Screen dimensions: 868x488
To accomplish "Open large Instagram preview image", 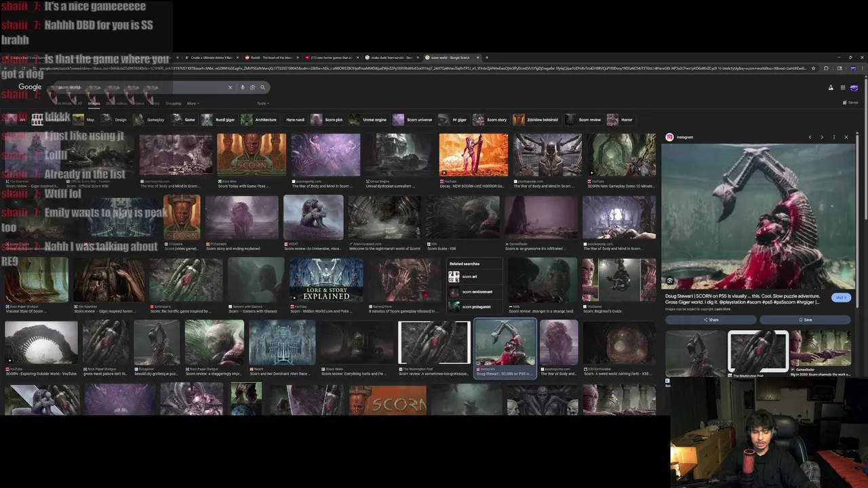I will coord(758,216).
